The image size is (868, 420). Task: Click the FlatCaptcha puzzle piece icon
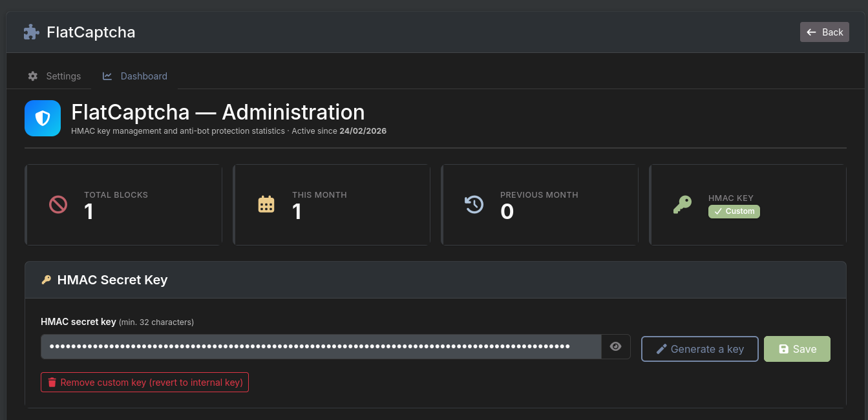[30, 32]
